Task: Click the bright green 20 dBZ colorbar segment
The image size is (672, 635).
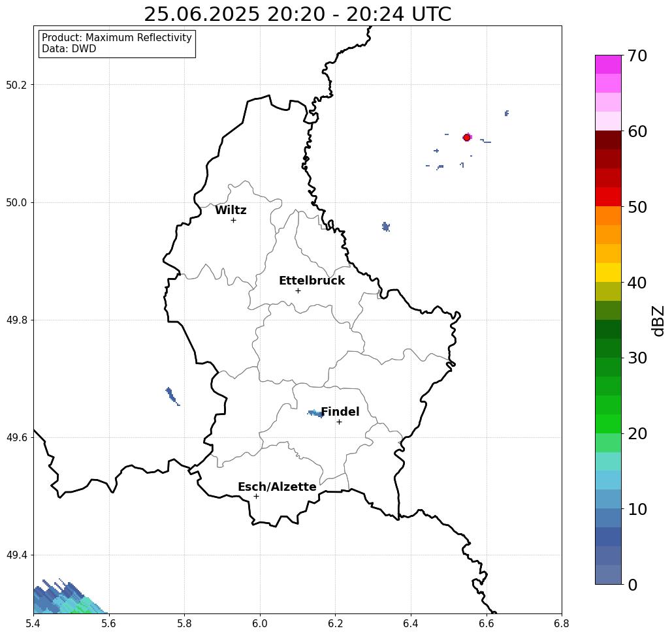Action: [608, 424]
